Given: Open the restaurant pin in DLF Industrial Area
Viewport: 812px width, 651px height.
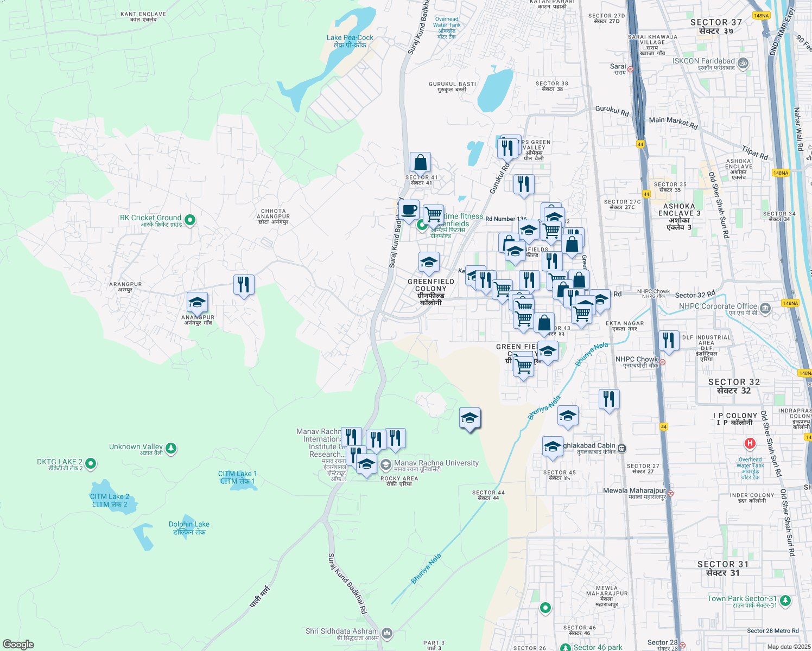Looking at the screenshot, I should 669,339.
